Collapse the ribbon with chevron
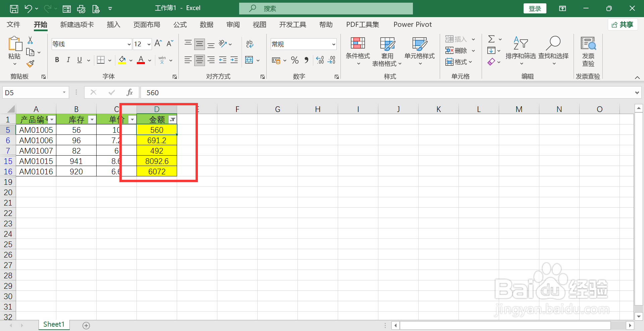 pos(637,77)
